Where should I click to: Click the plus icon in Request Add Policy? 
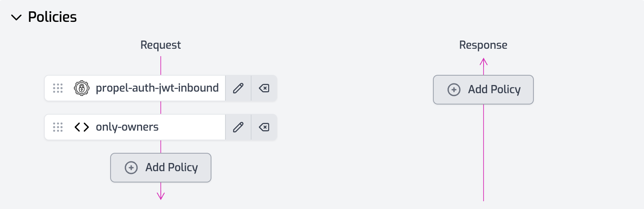[x=131, y=168]
